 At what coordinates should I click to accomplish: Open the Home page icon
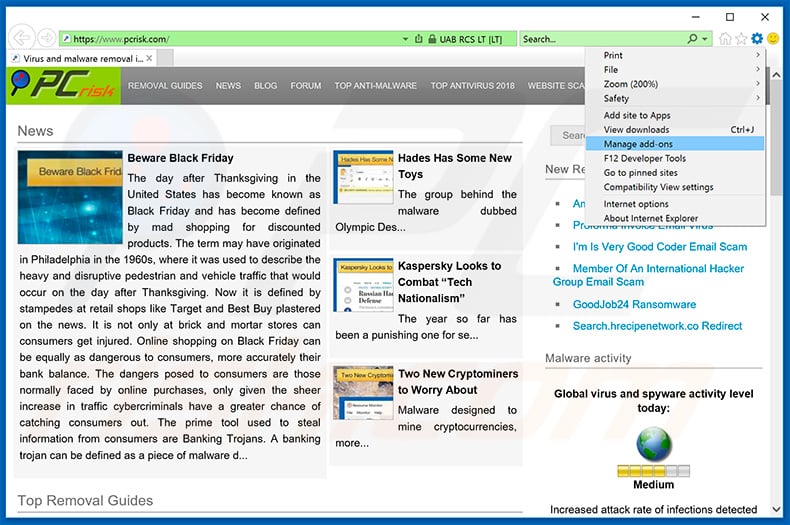click(x=725, y=39)
